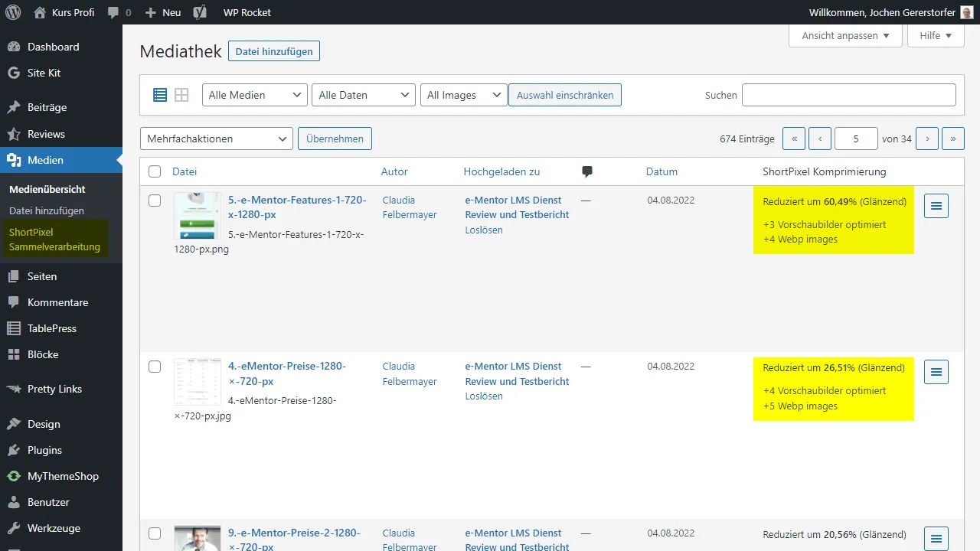
Task: Open Pretty Links in sidebar
Action: click(61, 389)
